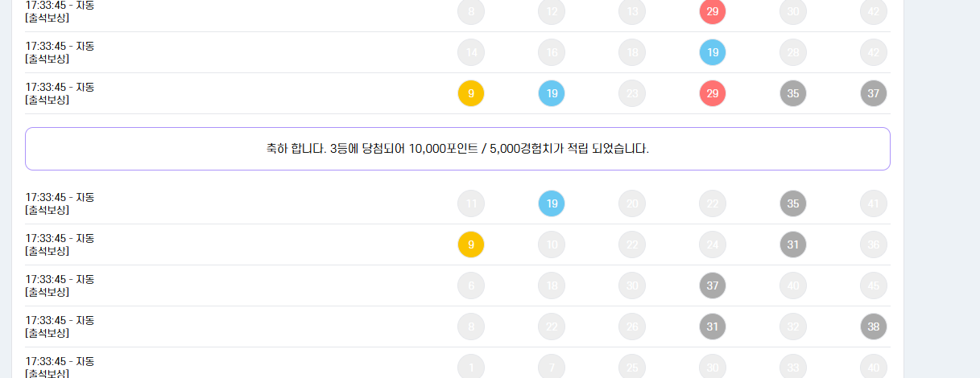Click the faded number 45 ball
The height and width of the screenshot is (378, 980).
click(x=874, y=286)
